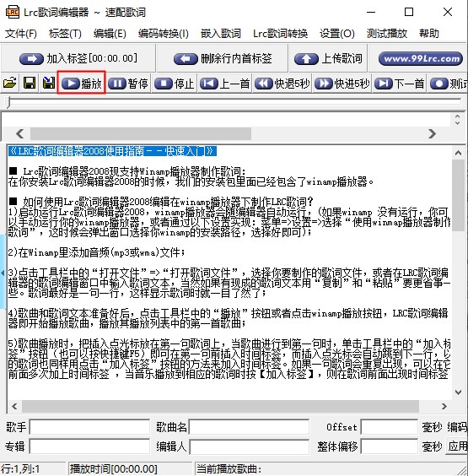
Task: Click line beginning ■ Lrc歌词编辑器2008现支持Winamp
Action: 127,171
